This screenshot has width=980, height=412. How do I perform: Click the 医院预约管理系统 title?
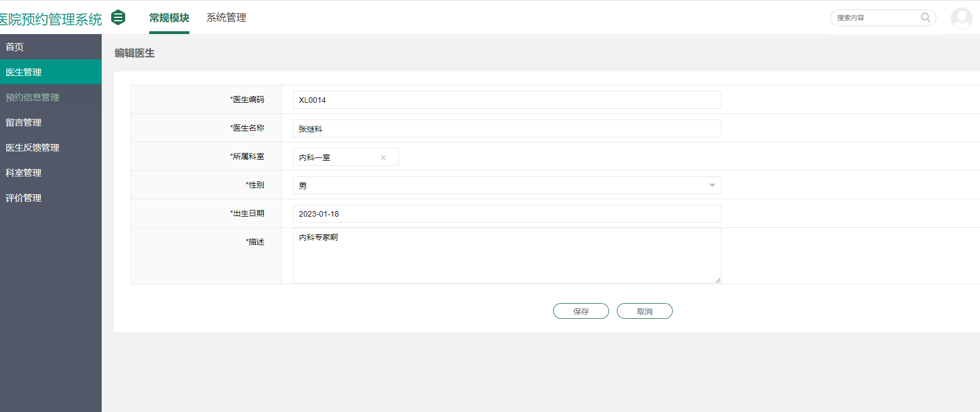click(51, 19)
